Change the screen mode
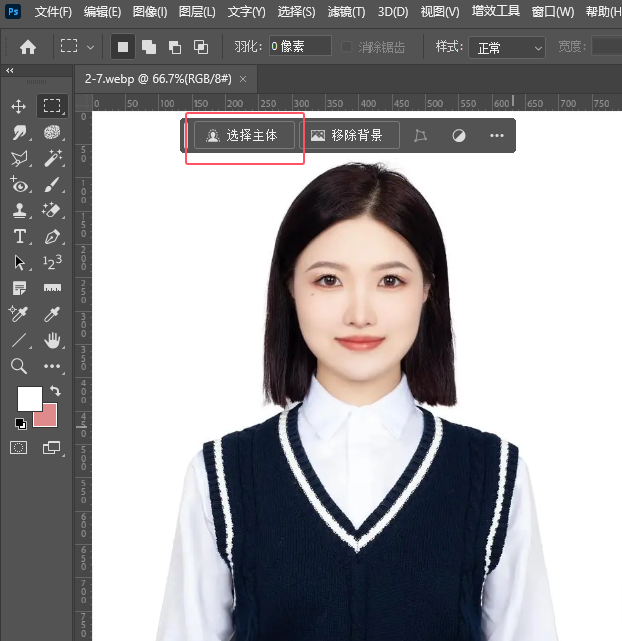The height and width of the screenshot is (641, 622). [51, 448]
